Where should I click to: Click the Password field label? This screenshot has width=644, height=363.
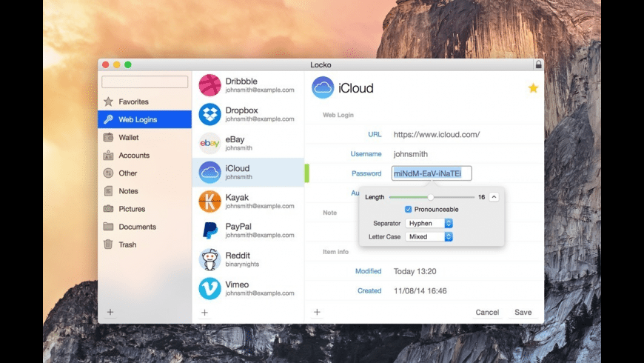tap(366, 173)
